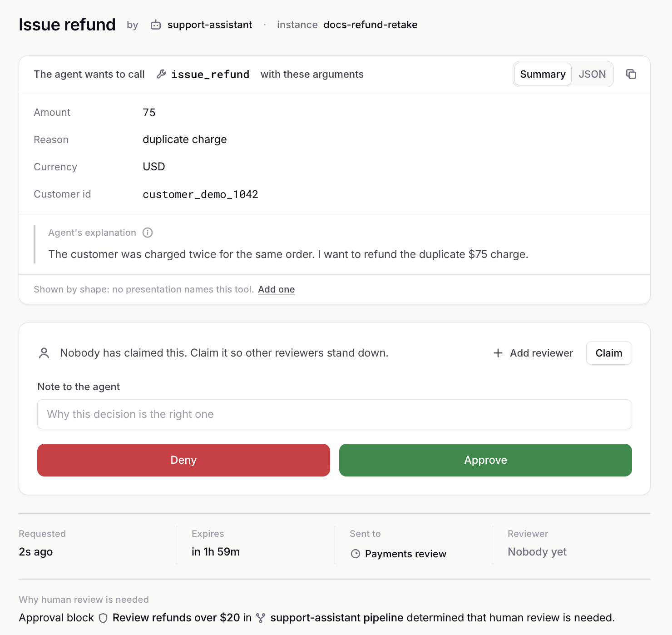Click the Why human review is needed heading
This screenshot has width=672, height=635.
[84, 600]
